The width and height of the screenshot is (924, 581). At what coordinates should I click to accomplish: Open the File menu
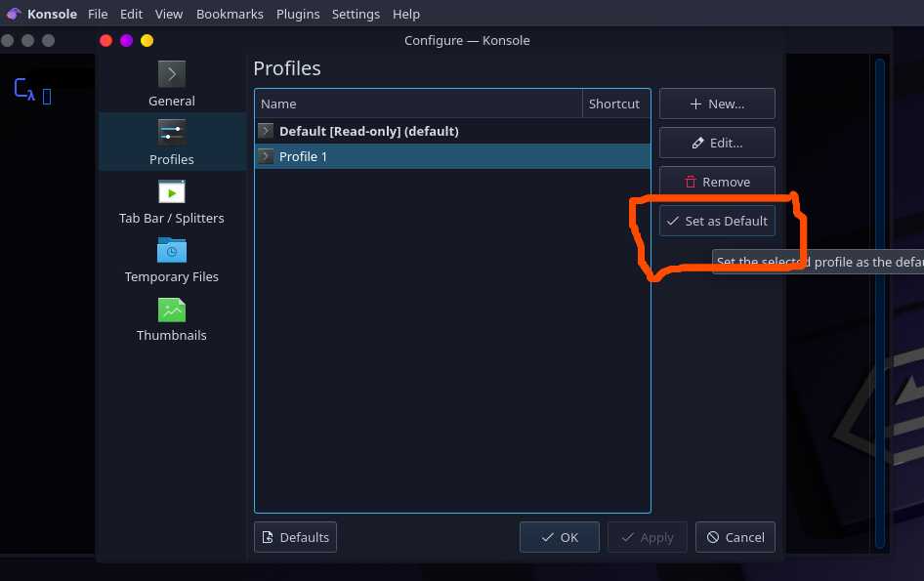tap(98, 14)
